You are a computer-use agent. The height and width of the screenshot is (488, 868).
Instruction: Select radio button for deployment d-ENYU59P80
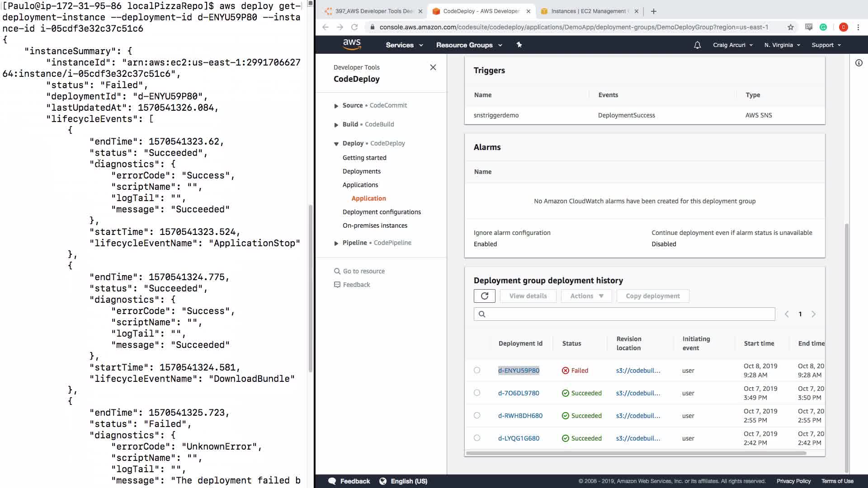point(477,370)
